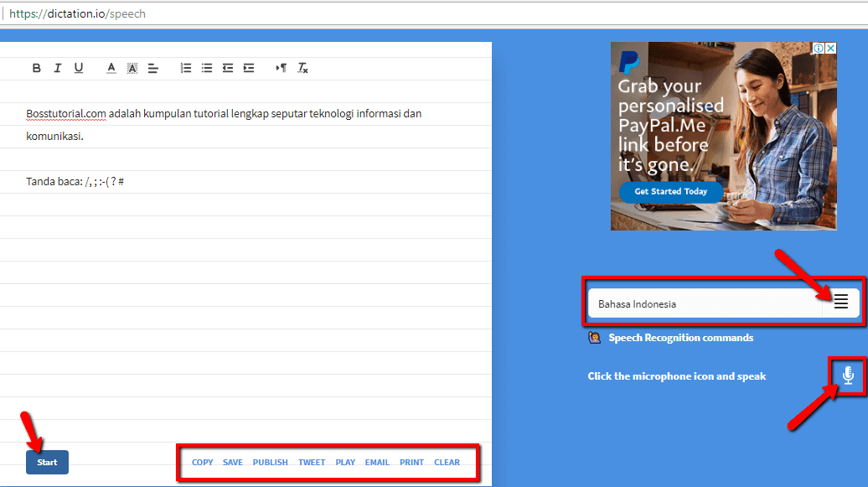The width and height of the screenshot is (868, 487).
Task: Open the text color tool
Action: pyautogui.click(x=111, y=68)
